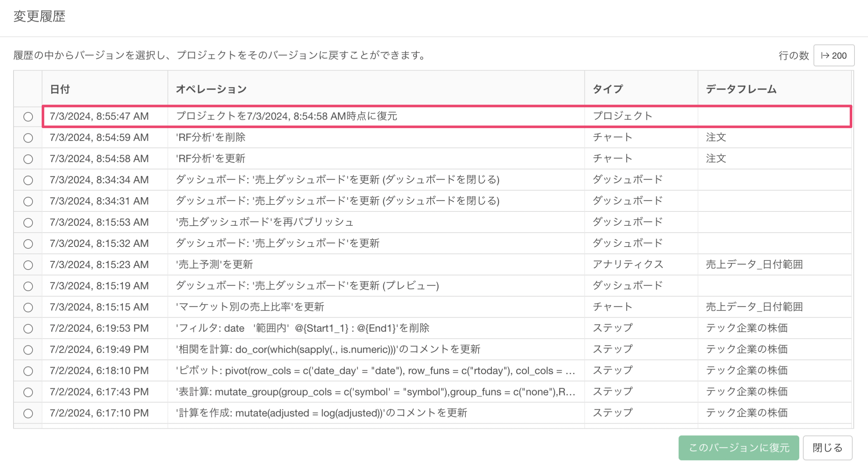Image resolution: width=868 pixels, height=466 pixels.
Task: Click operation text 'マーケット別の売上比率'を更新
Action: click(x=250, y=307)
